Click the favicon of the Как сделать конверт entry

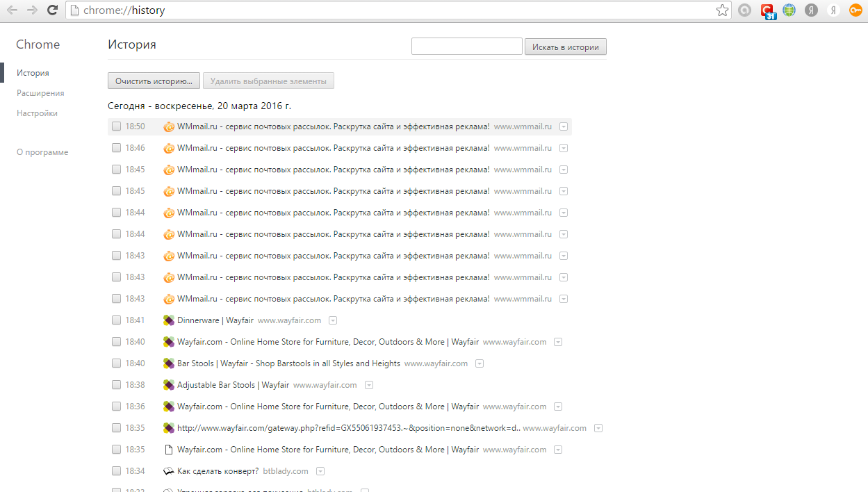click(x=168, y=471)
